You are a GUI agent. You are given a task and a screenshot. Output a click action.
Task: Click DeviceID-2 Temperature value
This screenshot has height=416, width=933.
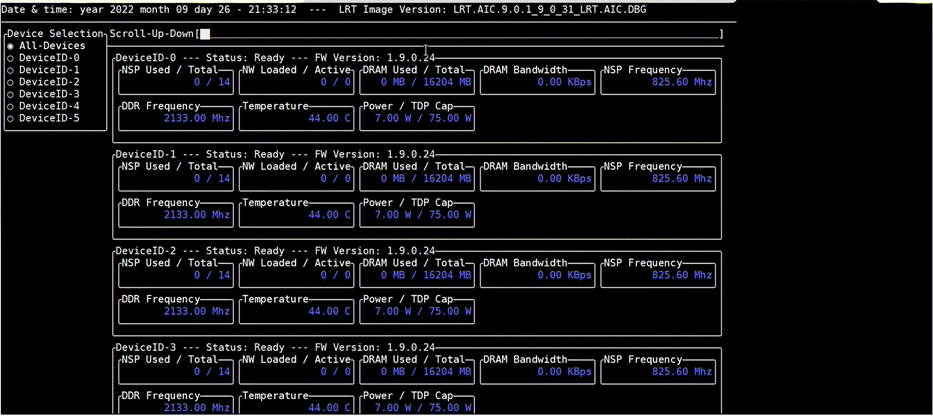330,311
